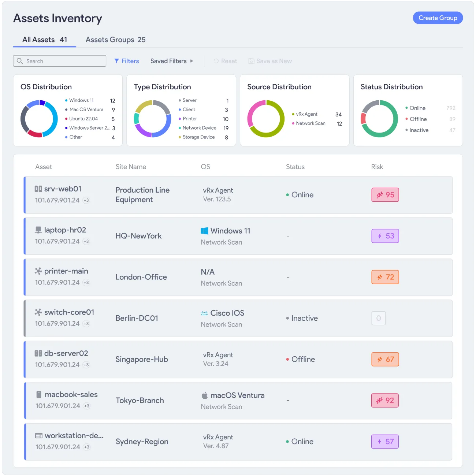Image resolution: width=476 pixels, height=476 pixels.
Task: Select Windows 11 legend entry
Action: point(90,100)
